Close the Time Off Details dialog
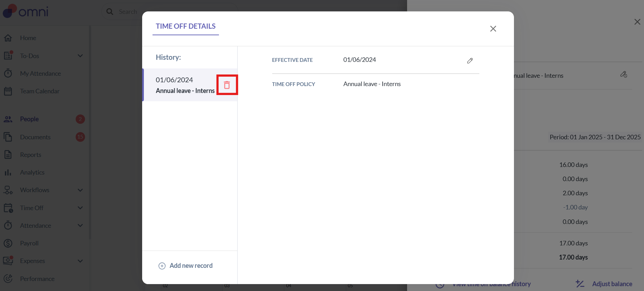This screenshot has width=644, height=291. tap(493, 29)
